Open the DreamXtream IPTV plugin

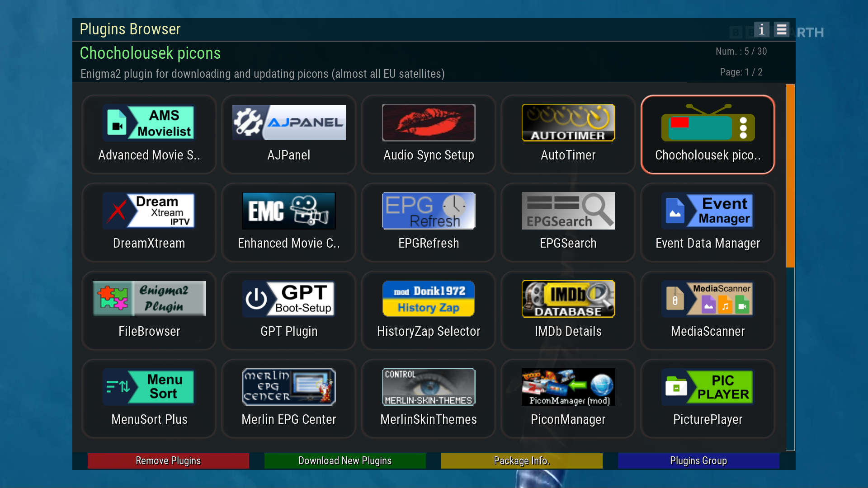[x=149, y=211]
